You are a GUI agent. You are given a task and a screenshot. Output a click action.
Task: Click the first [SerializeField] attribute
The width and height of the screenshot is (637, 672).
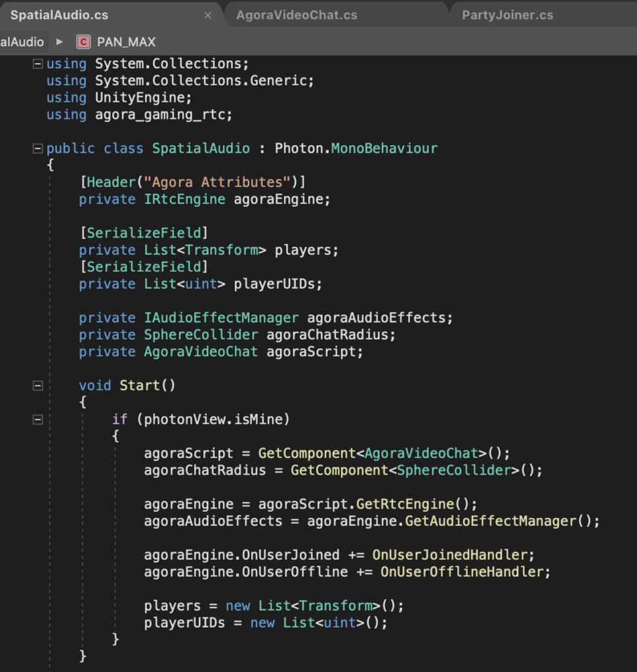144,233
